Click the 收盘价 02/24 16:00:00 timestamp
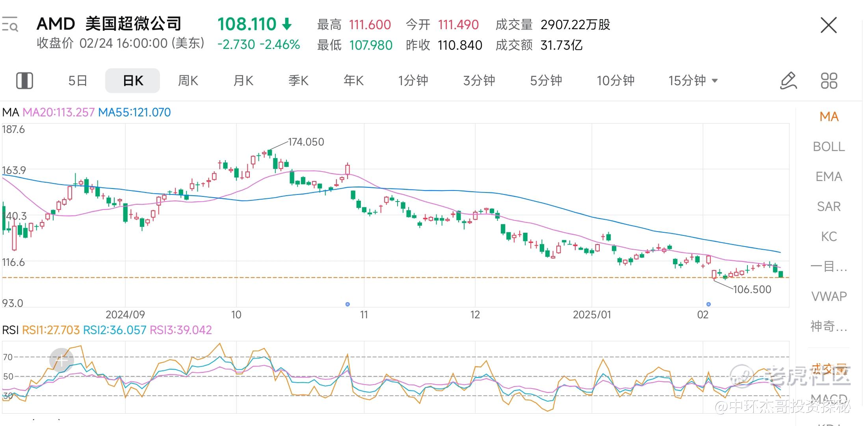This screenshot has width=868, height=426. point(121,43)
